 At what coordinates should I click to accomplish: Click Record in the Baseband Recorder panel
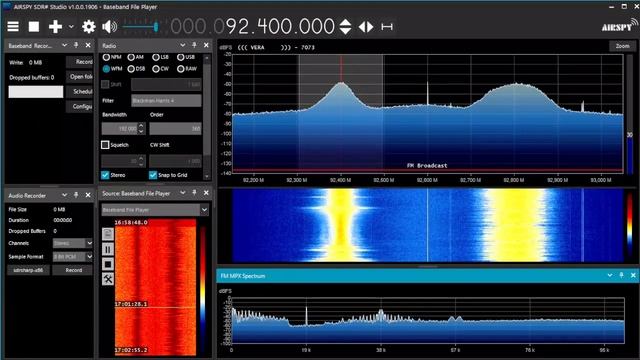click(80, 62)
